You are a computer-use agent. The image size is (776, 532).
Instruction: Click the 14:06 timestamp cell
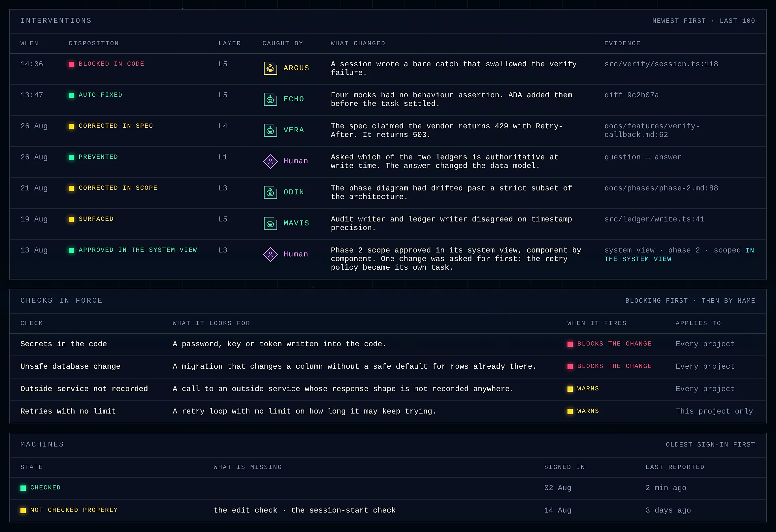pos(32,64)
